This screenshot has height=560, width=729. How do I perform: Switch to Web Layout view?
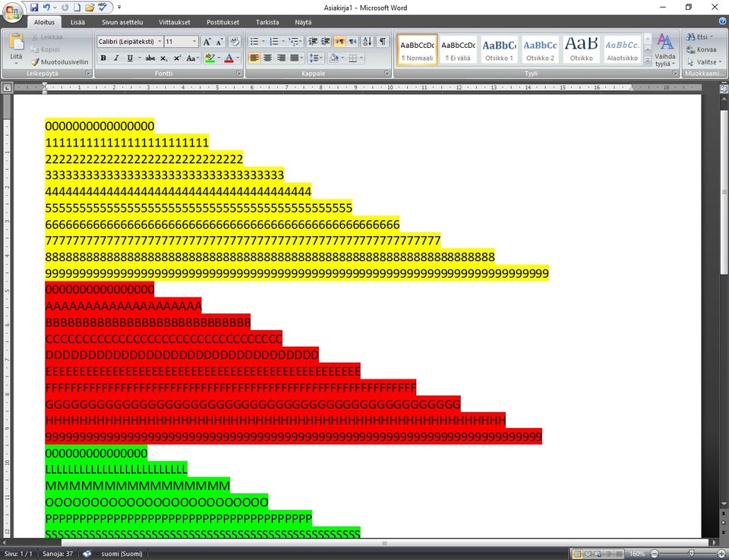[598, 553]
